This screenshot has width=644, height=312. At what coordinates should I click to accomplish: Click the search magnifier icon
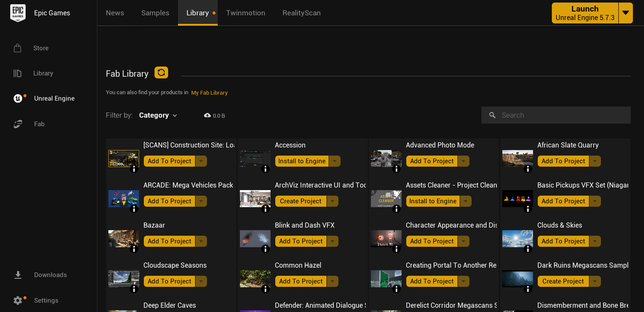(x=492, y=115)
